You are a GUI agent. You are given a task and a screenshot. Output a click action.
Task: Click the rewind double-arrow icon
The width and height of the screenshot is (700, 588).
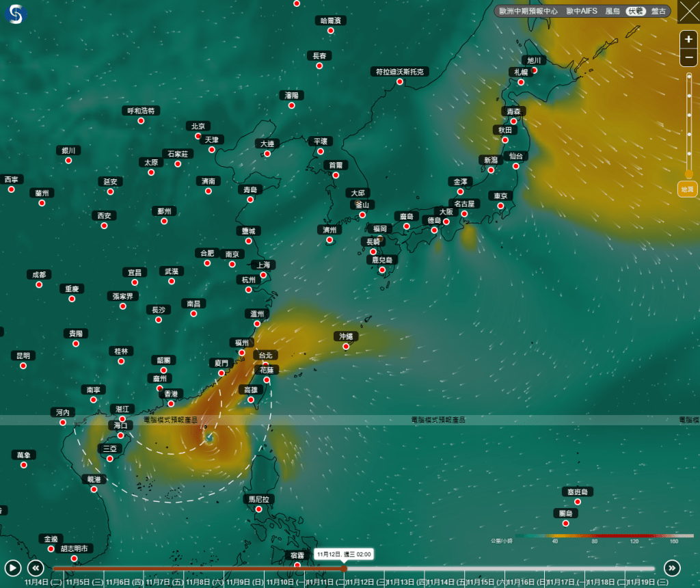pyautogui.click(x=35, y=568)
